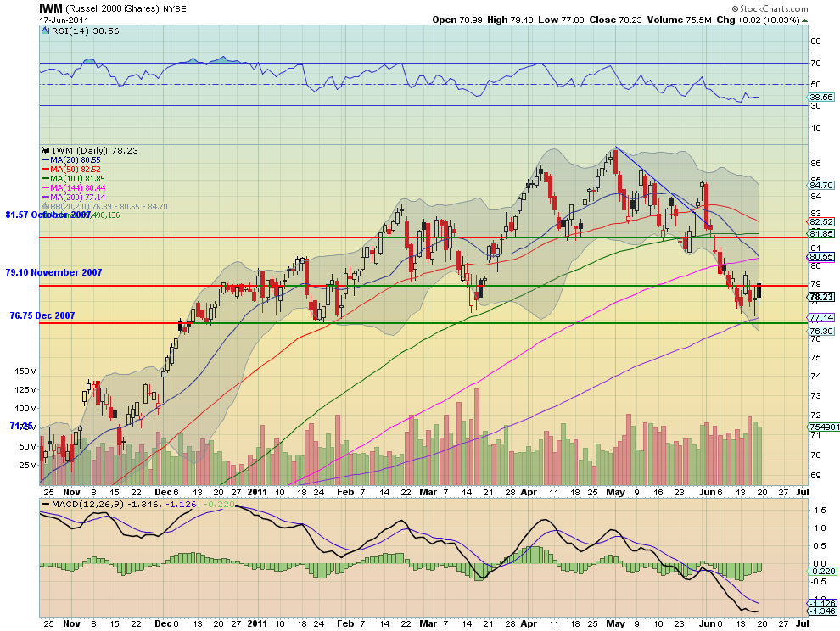
Task: Click the IWM ticker symbol title
Action: (51, 8)
